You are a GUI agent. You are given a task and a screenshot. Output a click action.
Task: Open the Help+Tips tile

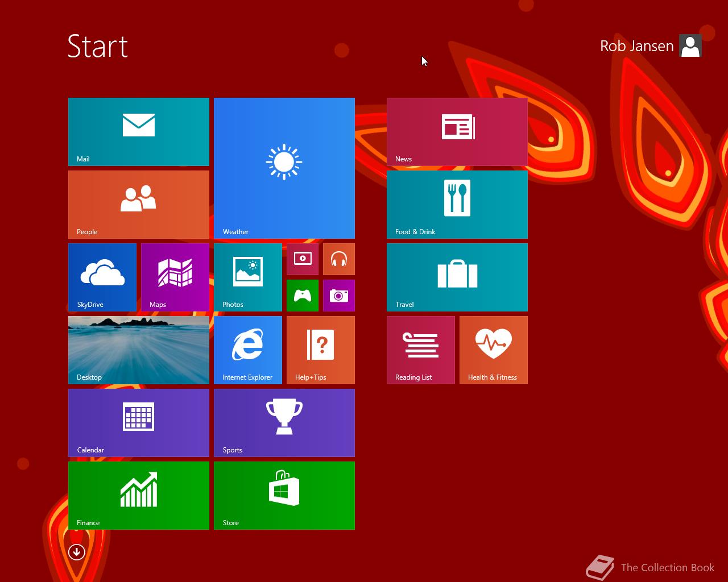pyautogui.click(x=321, y=350)
